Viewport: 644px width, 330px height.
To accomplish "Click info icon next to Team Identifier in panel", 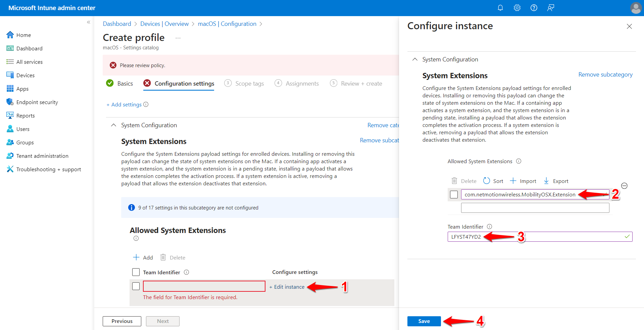I will tap(489, 227).
